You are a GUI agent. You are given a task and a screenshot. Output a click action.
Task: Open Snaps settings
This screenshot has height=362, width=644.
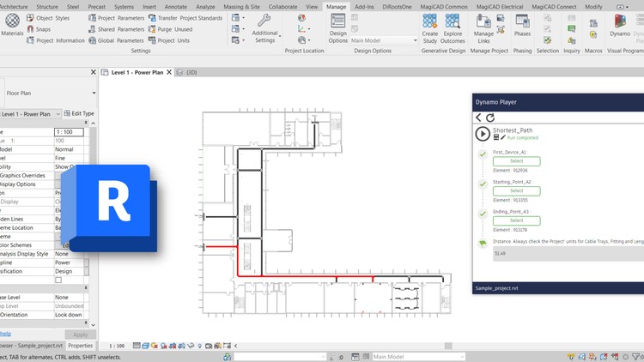click(x=39, y=29)
